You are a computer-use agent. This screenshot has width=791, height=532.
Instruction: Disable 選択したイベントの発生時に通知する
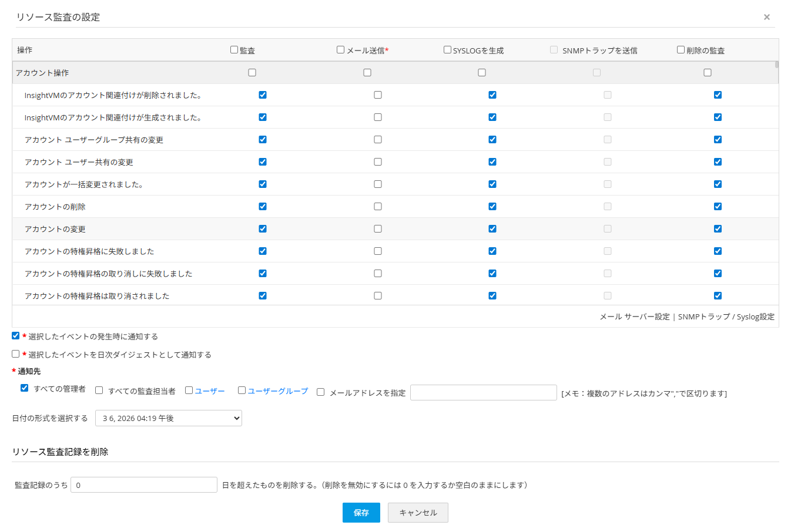[16, 336]
